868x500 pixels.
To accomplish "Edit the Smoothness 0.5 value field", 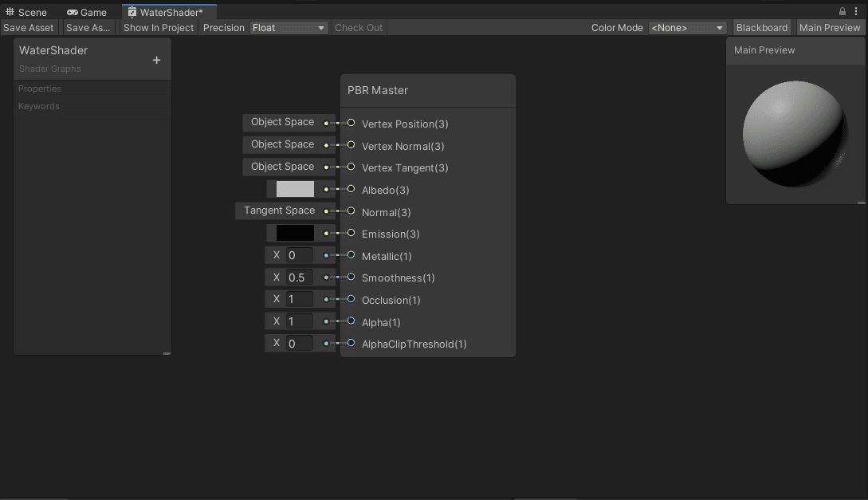I will (300, 278).
